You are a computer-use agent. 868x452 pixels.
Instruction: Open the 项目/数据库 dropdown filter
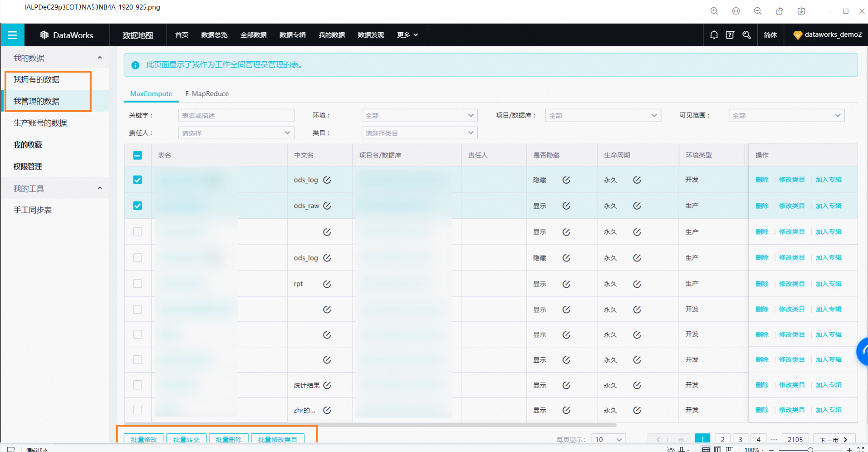[x=603, y=115]
